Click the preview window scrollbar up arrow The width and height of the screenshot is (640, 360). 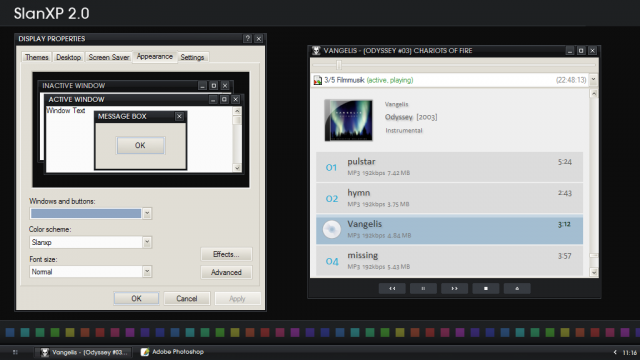pyautogui.click(x=237, y=111)
